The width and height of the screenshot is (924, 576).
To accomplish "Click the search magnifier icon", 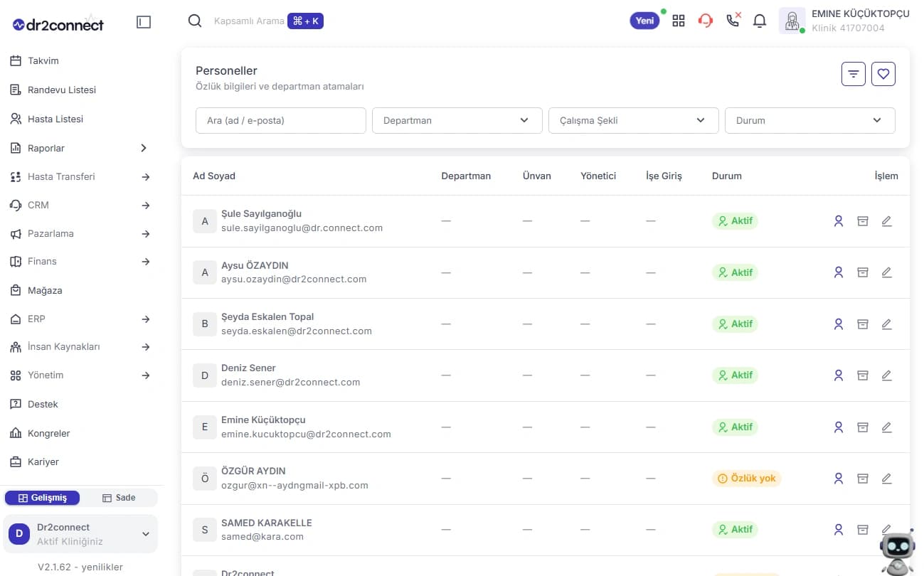I will [195, 21].
